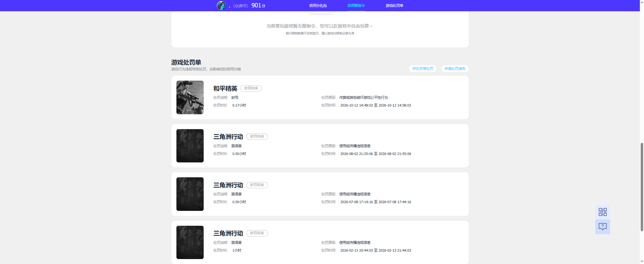Select time range starting 2026-07-08 17:14:16
This screenshot has height=264, width=644.
[x=376, y=202]
